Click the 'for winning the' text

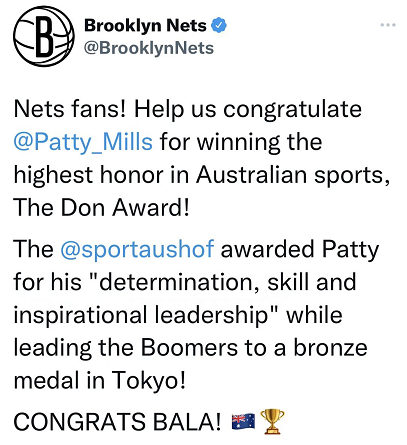(x=241, y=142)
